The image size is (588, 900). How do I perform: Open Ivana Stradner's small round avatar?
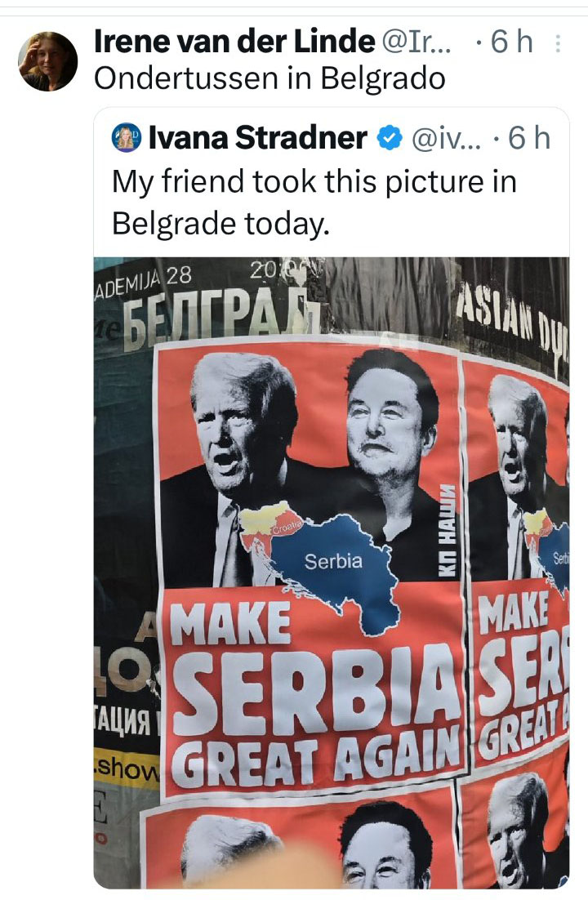(127, 138)
